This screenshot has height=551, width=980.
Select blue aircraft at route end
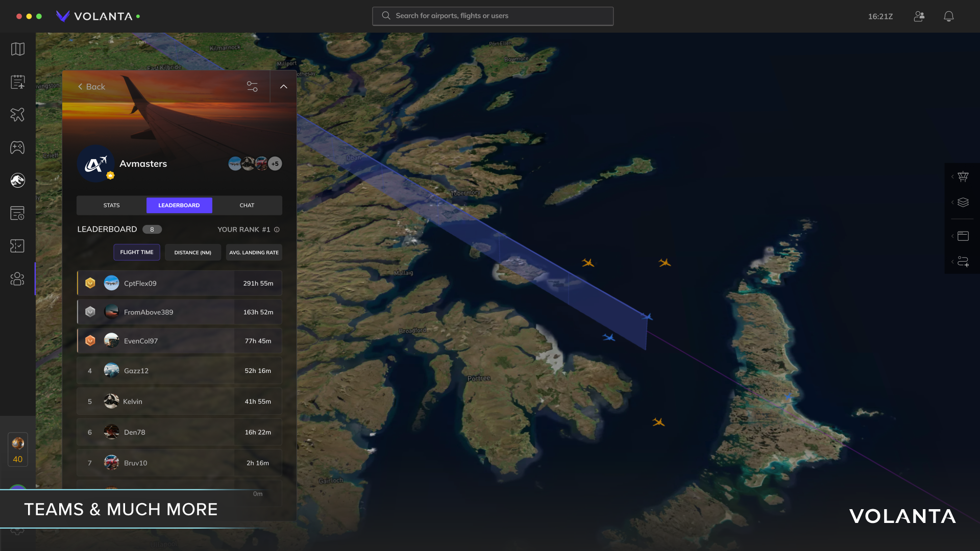647,317
